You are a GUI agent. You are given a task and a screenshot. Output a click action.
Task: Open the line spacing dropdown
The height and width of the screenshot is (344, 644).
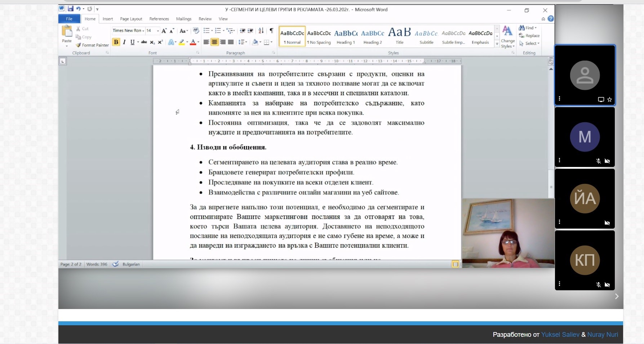pos(246,42)
